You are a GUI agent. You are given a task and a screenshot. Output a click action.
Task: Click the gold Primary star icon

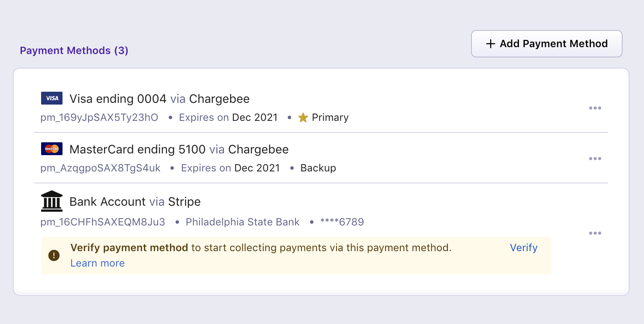pyautogui.click(x=303, y=117)
